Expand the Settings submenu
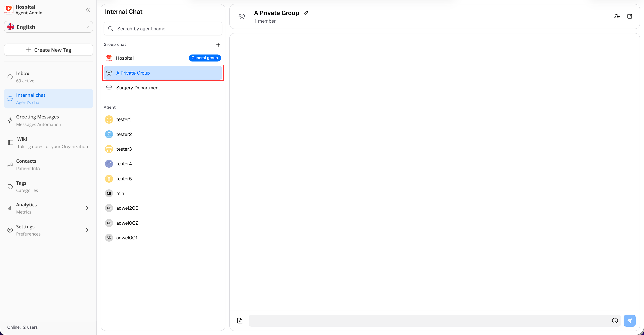This screenshot has width=644, height=335. 87,230
